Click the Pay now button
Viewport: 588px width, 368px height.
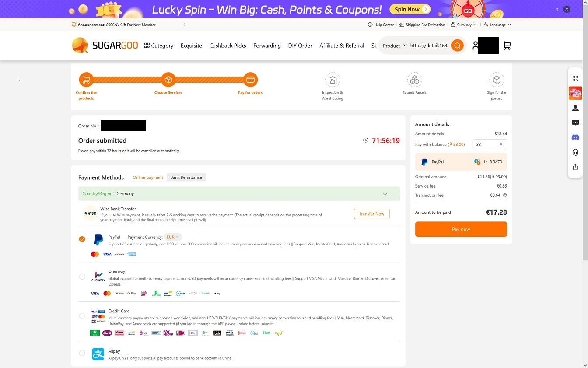click(461, 229)
